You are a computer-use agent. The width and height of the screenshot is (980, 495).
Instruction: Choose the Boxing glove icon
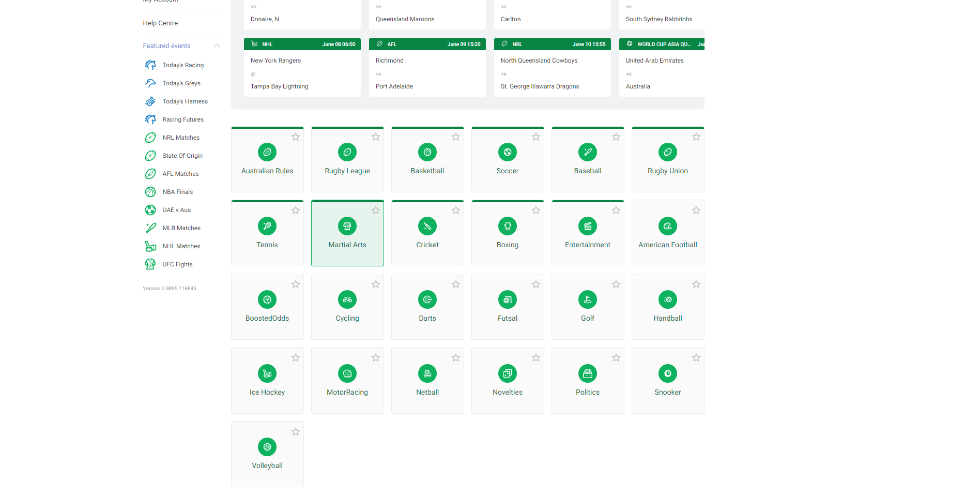pos(508,226)
